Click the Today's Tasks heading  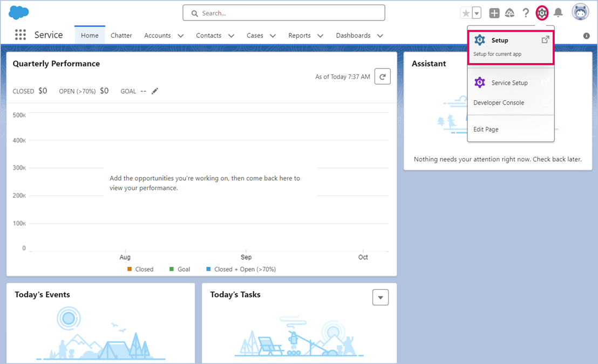(x=235, y=294)
